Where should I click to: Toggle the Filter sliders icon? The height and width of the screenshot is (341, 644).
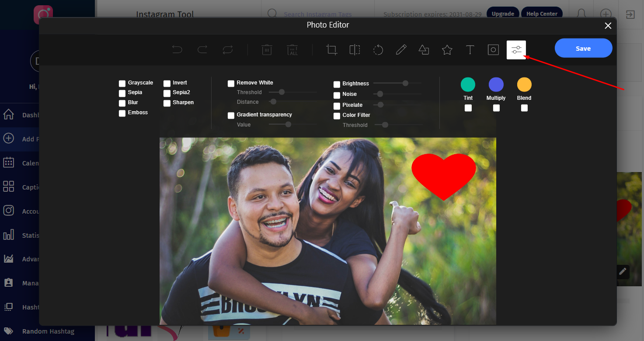pyautogui.click(x=516, y=50)
